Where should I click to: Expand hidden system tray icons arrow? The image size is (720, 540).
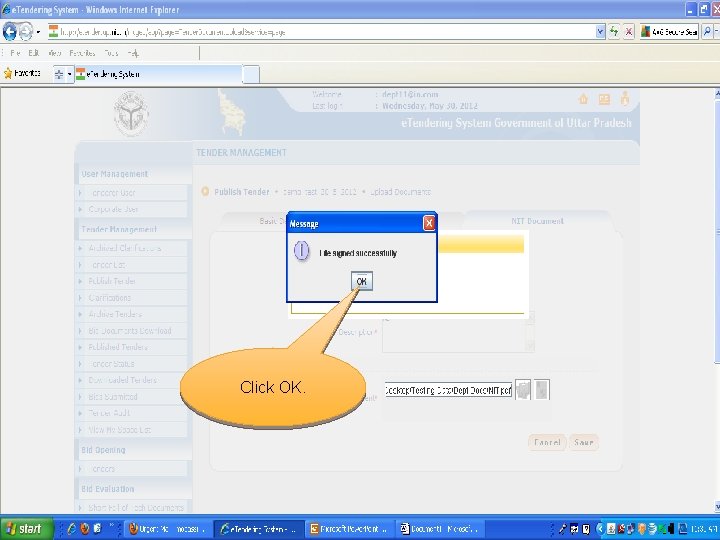[x=599, y=529]
